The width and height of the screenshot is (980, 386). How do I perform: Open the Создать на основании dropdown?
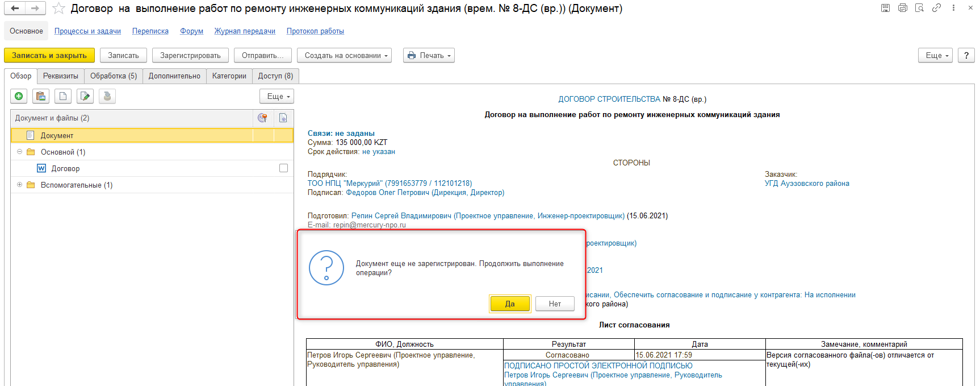pos(344,56)
